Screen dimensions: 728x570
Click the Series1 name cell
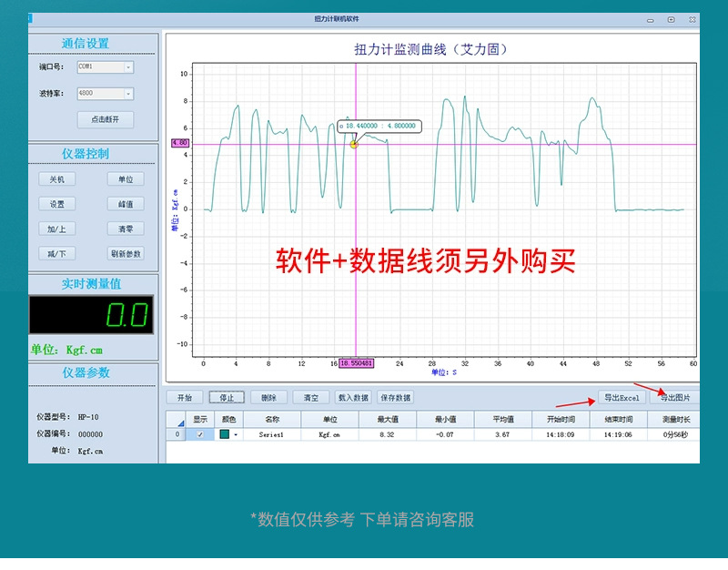272,435
